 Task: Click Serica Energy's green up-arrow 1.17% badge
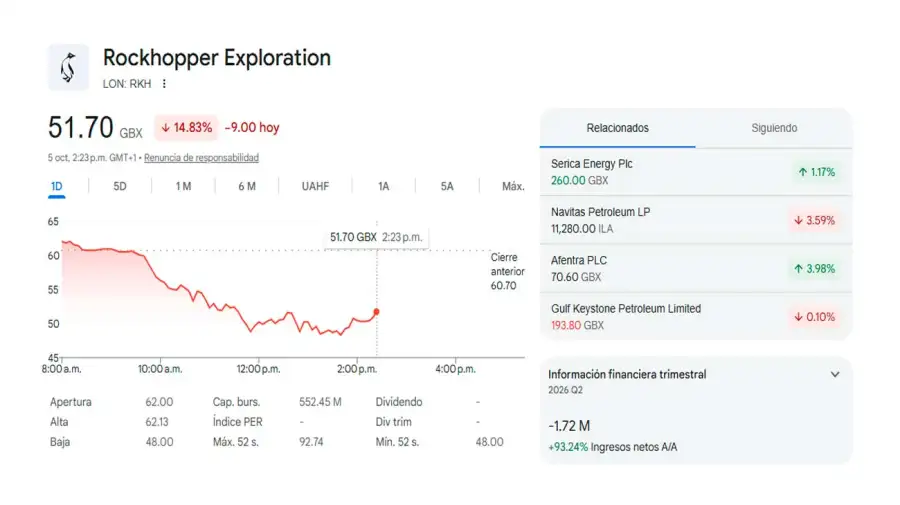coord(816,172)
